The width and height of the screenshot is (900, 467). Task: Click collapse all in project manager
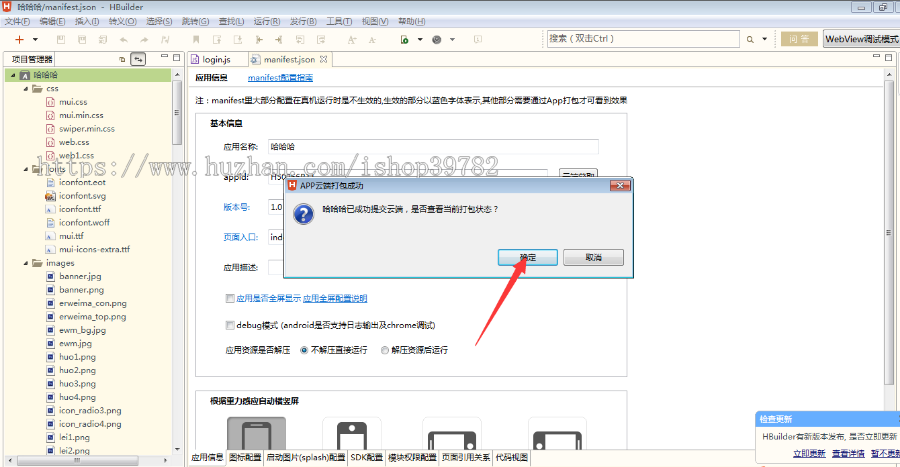point(122,59)
